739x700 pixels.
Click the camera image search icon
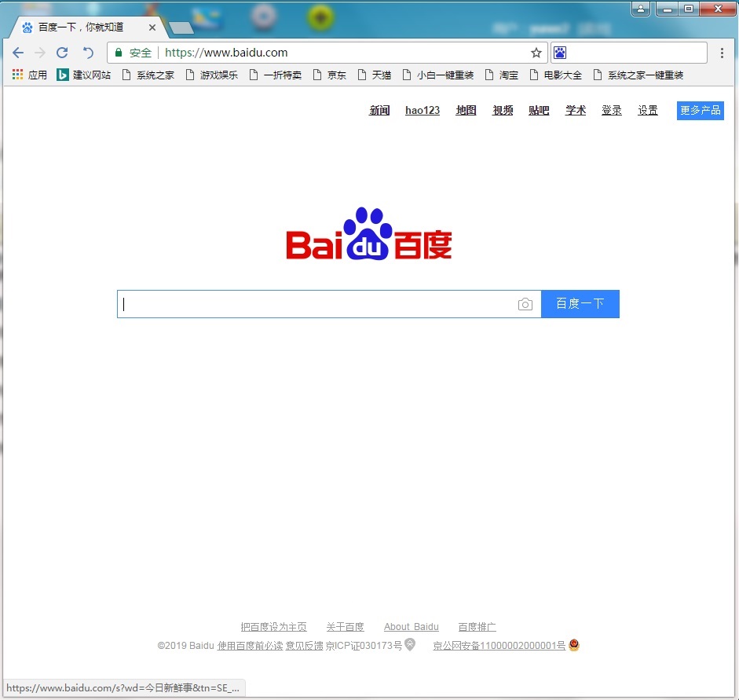coord(525,304)
